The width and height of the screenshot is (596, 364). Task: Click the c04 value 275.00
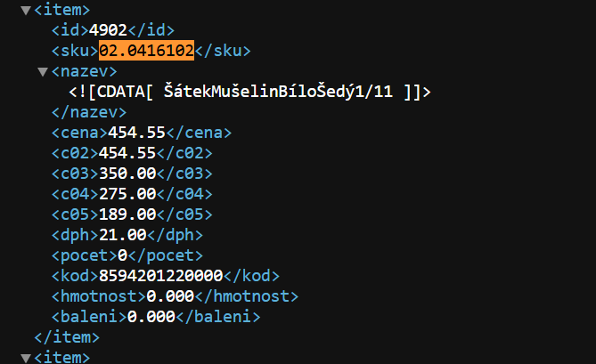[127, 194]
